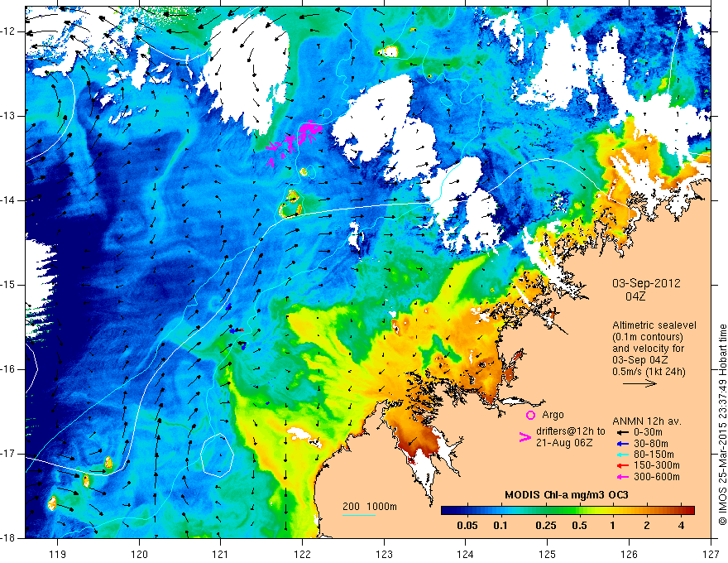Click the colorbar tick label '0.5'
Screen dimensions: 728x563
579,526
